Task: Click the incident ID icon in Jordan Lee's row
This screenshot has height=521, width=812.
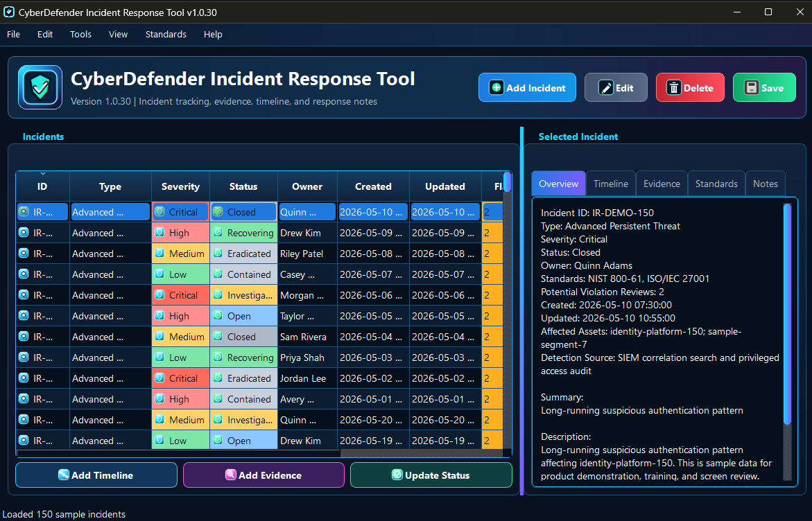Action: pyautogui.click(x=24, y=378)
